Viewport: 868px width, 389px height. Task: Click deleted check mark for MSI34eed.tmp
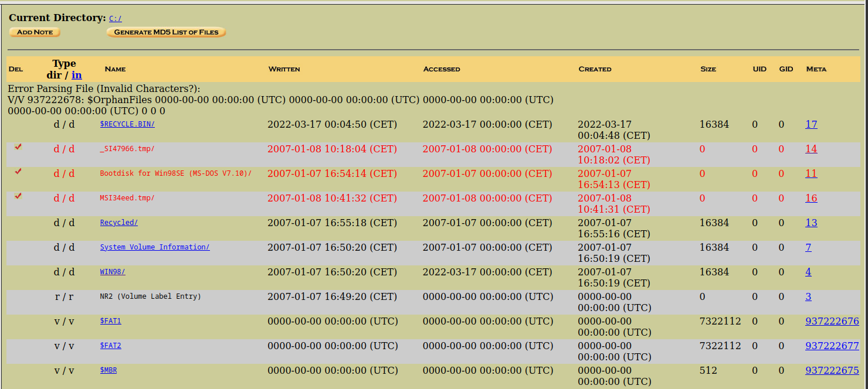point(18,196)
